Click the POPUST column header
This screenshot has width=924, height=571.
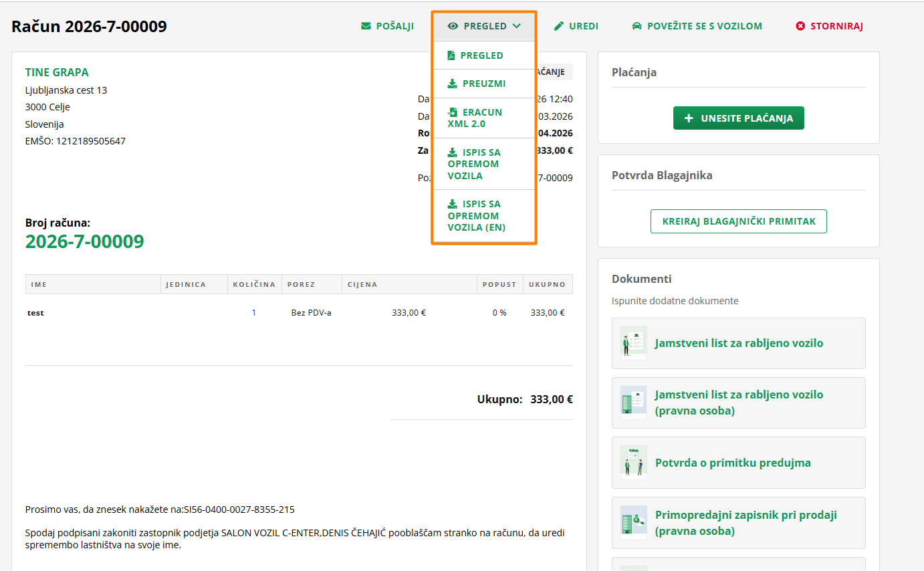click(499, 284)
